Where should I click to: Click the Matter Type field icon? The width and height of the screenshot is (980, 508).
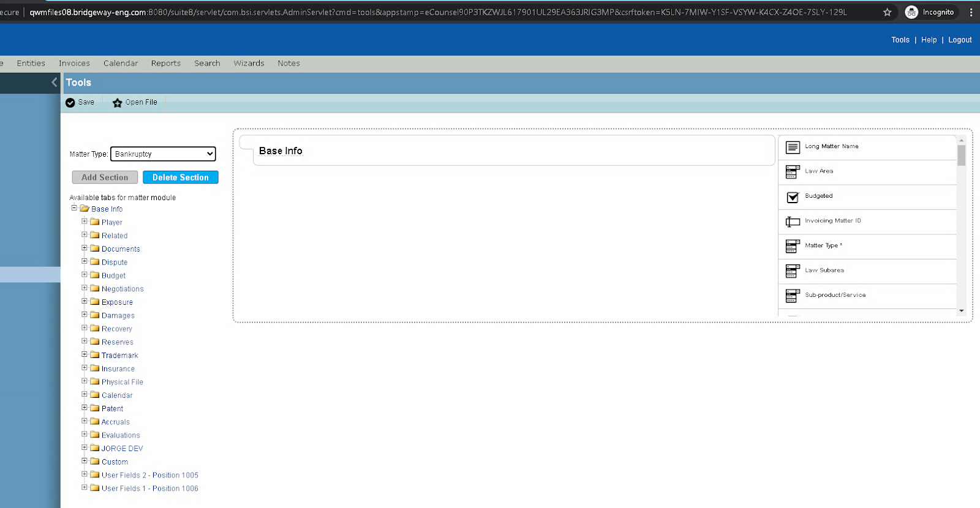(793, 246)
